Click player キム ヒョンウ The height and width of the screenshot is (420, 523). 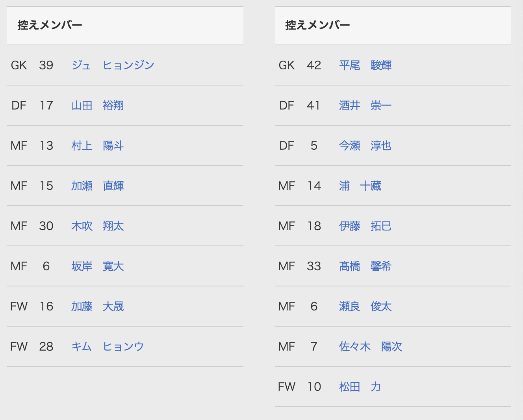108,347
